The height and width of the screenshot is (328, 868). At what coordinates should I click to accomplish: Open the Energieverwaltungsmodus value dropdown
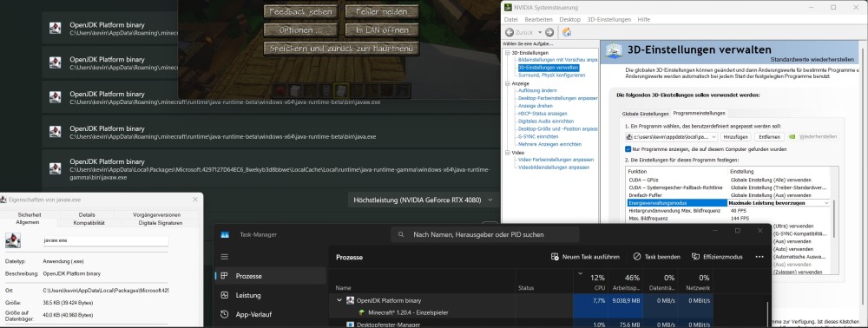pos(827,203)
